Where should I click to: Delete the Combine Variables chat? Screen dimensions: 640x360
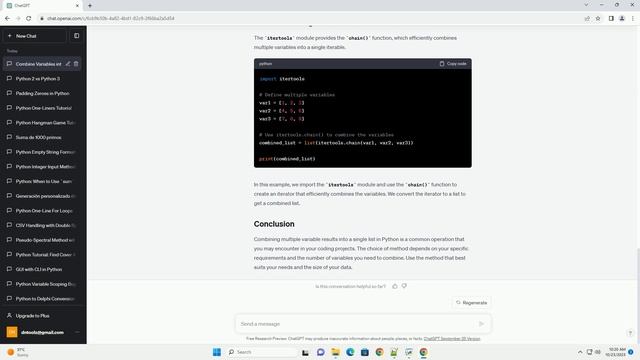coord(76,64)
